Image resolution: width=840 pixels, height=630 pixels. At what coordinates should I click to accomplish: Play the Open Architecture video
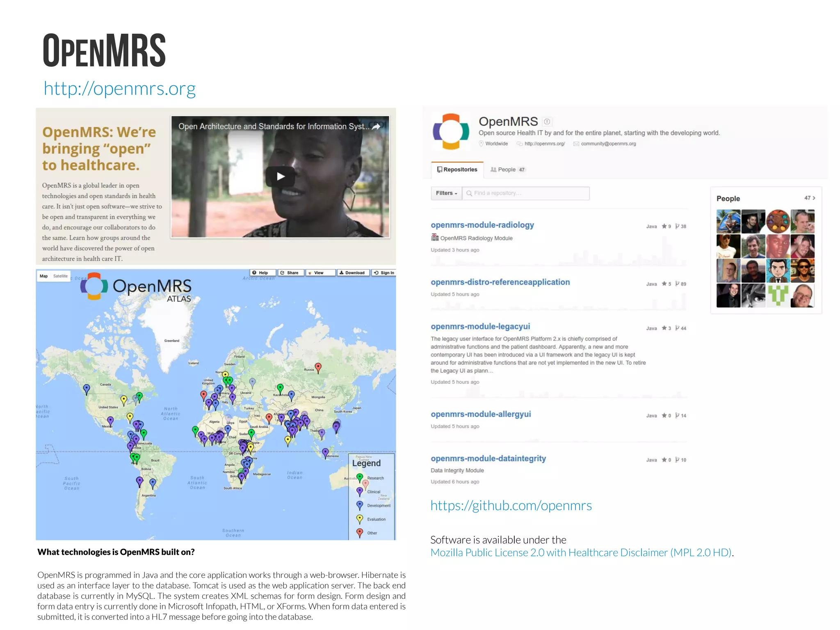click(280, 176)
